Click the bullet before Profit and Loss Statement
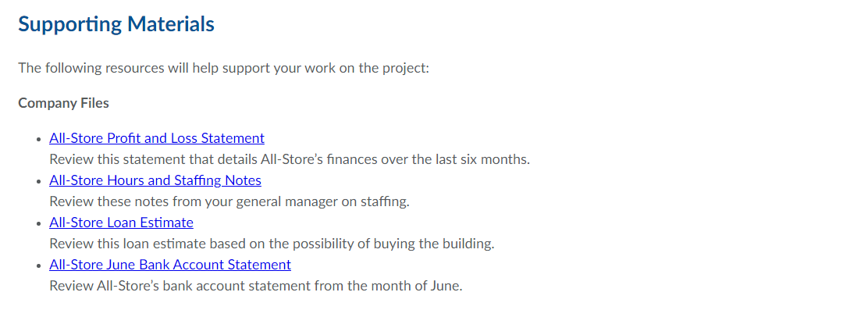The height and width of the screenshot is (310, 868). click(x=39, y=139)
